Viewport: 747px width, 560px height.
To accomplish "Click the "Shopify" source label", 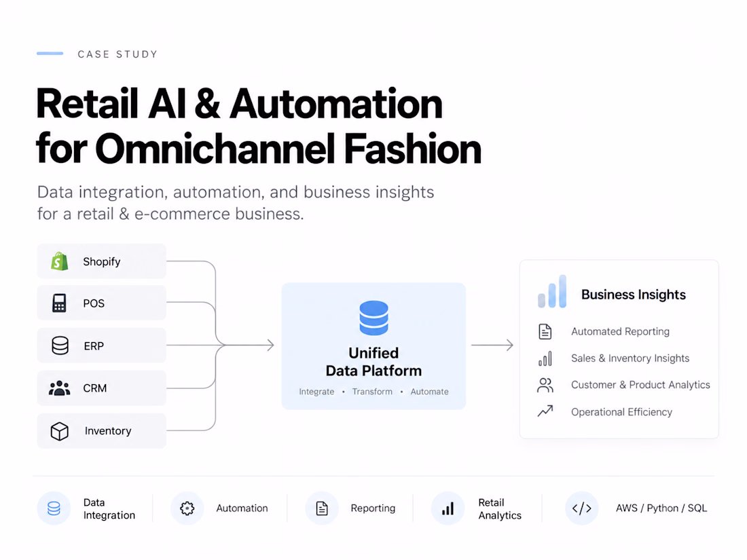I will [101, 261].
